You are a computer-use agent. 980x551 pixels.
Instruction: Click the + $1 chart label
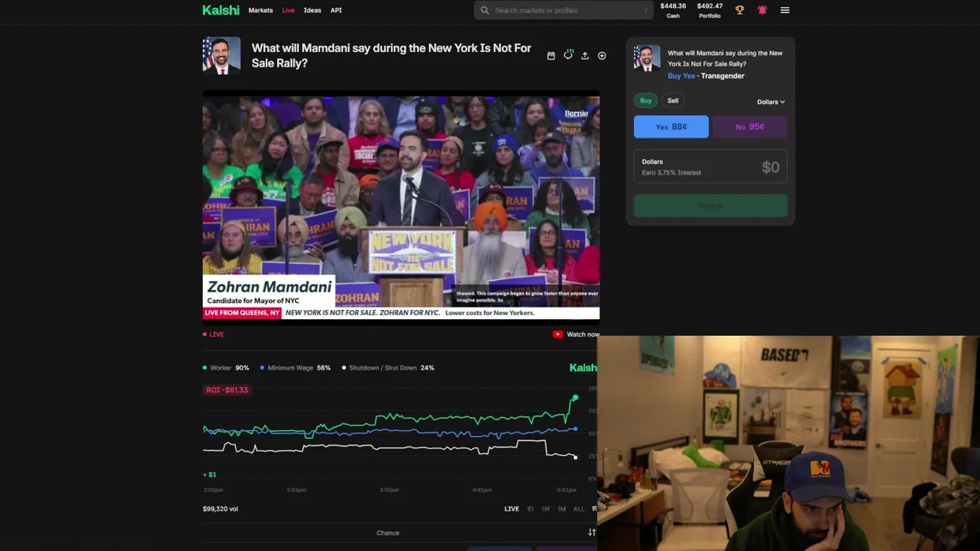[x=210, y=474]
